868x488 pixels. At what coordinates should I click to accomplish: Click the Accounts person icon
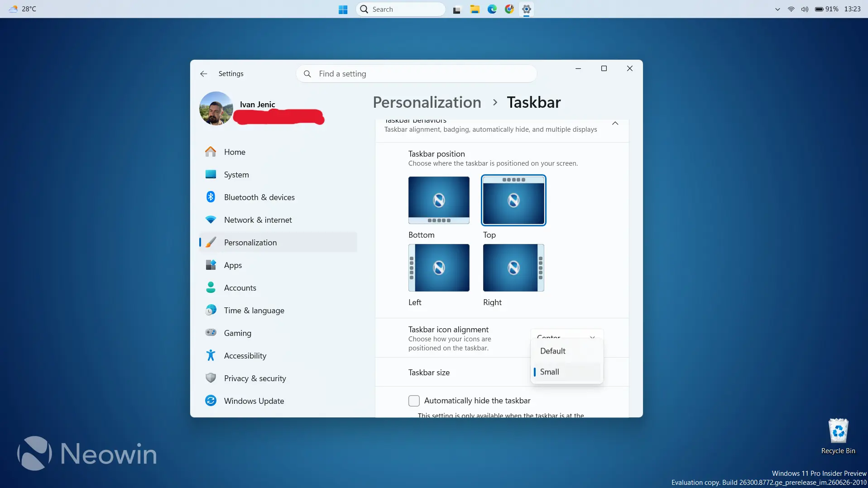211,287
